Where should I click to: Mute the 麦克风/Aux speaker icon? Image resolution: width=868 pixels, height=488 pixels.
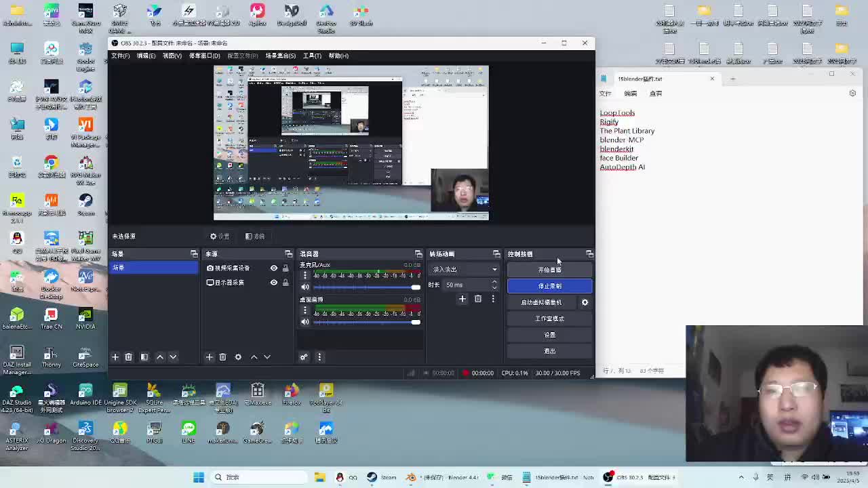point(305,287)
